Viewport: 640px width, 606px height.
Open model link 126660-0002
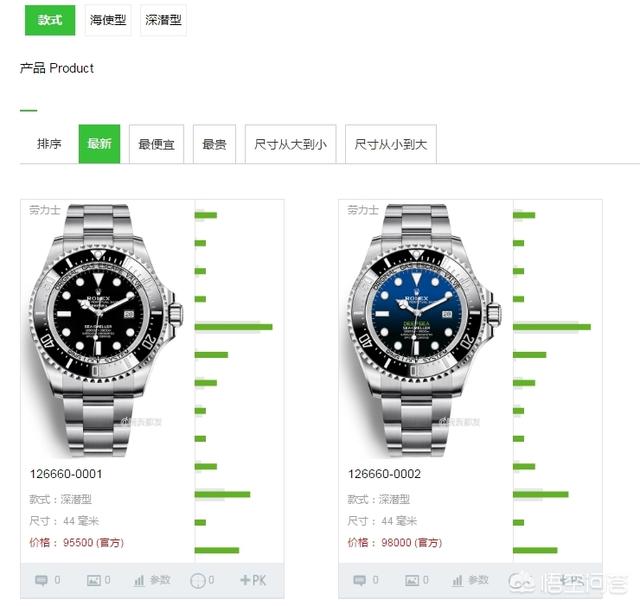pos(384,474)
